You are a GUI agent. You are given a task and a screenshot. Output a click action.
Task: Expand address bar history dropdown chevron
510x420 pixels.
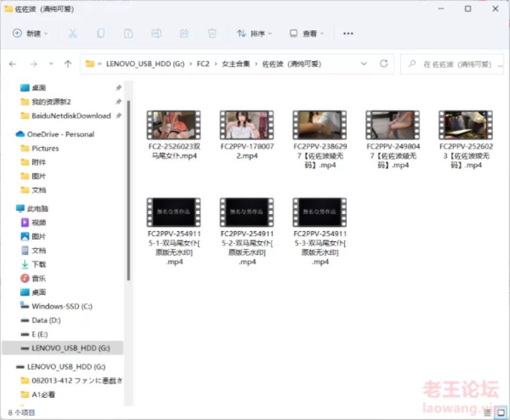[363, 64]
